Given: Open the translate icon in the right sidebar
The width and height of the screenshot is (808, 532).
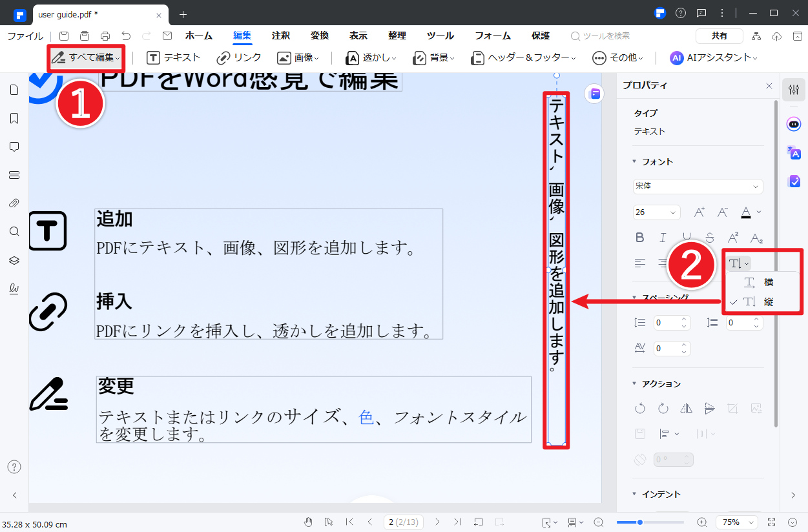Looking at the screenshot, I should point(794,153).
